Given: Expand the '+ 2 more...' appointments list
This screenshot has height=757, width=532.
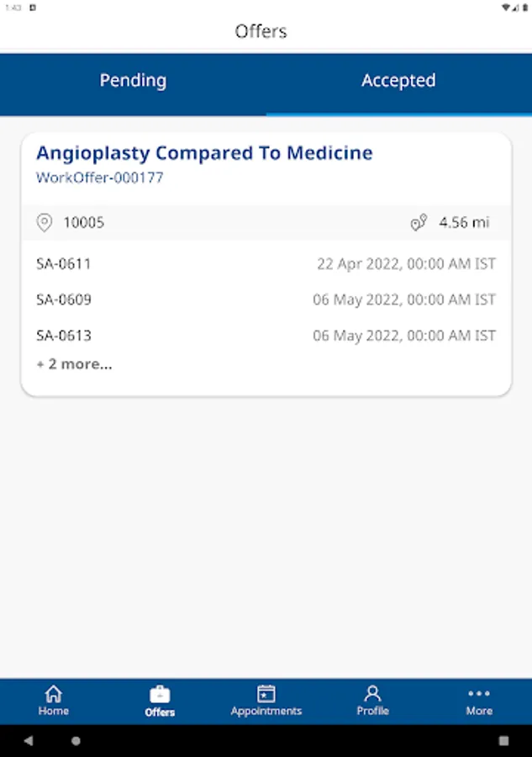Looking at the screenshot, I should point(75,364).
